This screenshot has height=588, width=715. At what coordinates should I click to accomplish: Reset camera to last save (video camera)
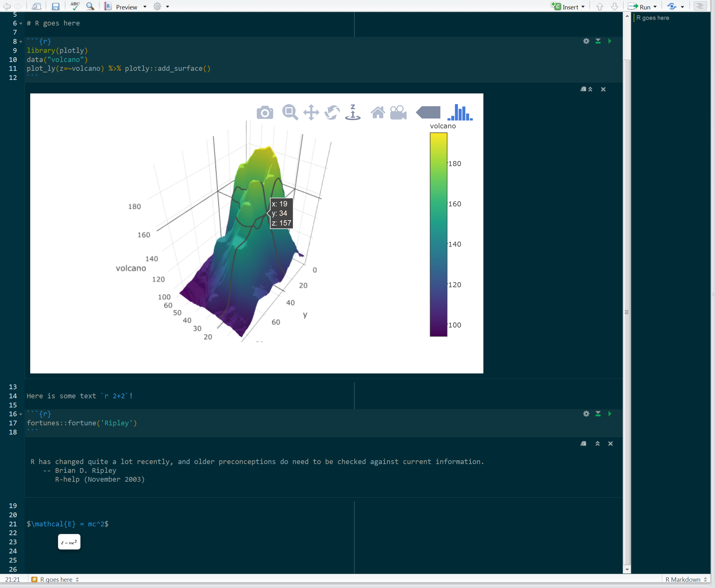pyautogui.click(x=398, y=112)
